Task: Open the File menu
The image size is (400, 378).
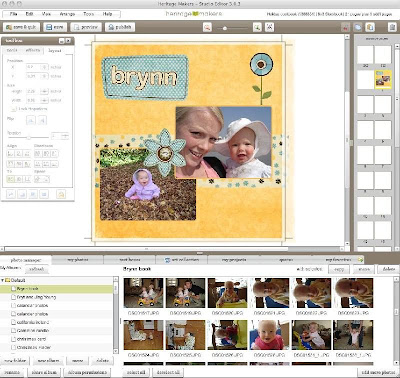Action: click(x=13, y=14)
